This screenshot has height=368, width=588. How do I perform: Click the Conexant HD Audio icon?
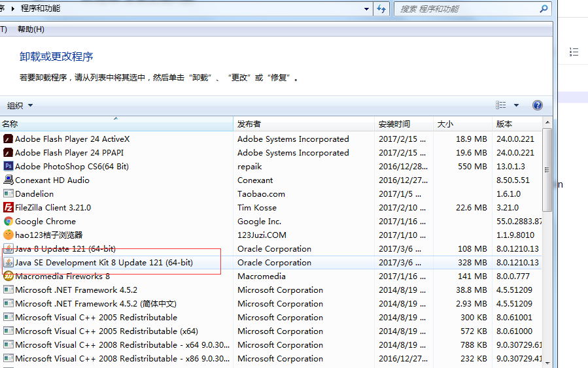[x=9, y=180]
